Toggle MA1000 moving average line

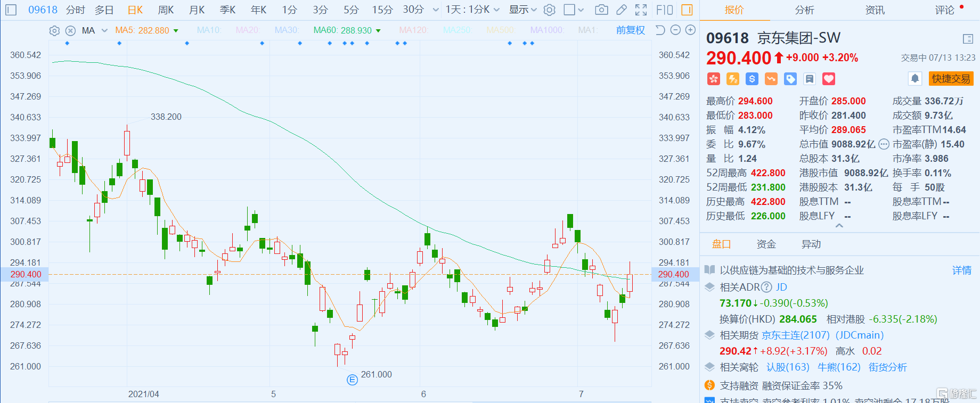coord(548,30)
